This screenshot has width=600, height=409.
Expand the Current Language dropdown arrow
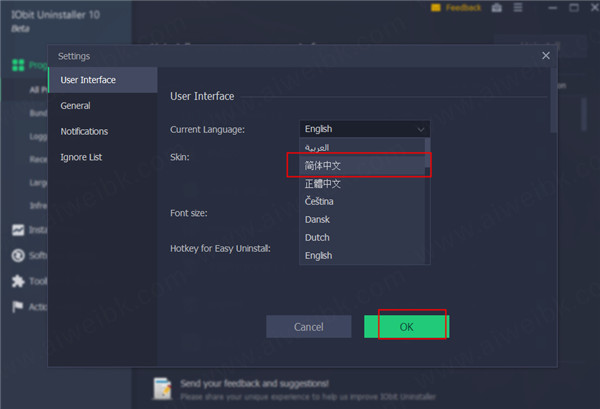pyautogui.click(x=421, y=129)
